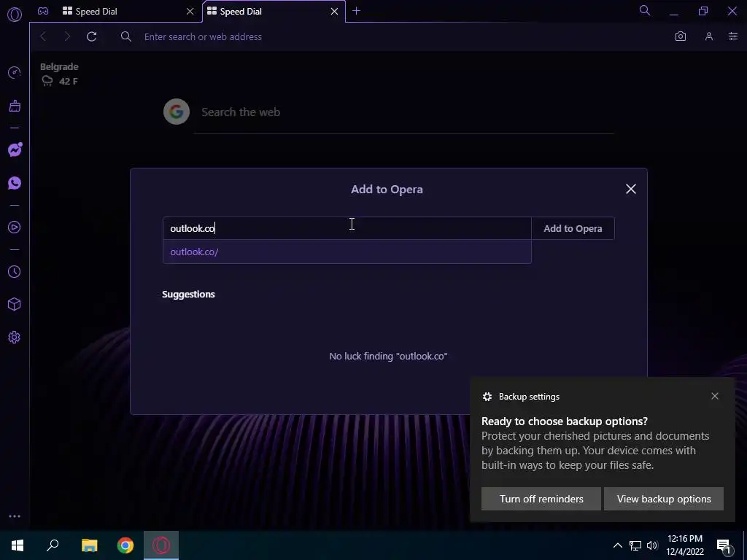Click the Belgrade weather widget
The height and width of the screenshot is (560, 747).
[59, 74]
